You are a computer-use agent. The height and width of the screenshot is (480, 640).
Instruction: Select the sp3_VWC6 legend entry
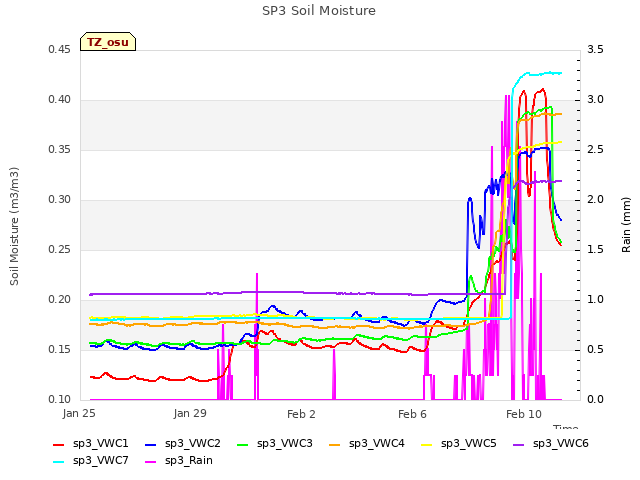[x=551, y=444]
